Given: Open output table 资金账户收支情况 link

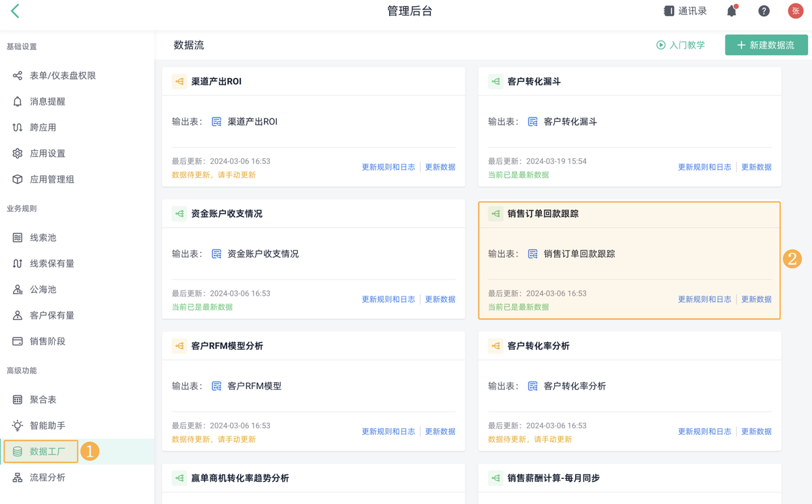Looking at the screenshot, I should pyautogui.click(x=263, y=254).
